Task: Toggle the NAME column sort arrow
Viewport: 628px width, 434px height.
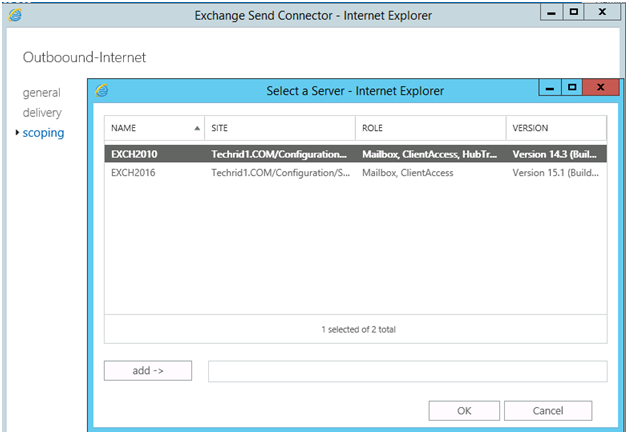Action: click(197, 128)
